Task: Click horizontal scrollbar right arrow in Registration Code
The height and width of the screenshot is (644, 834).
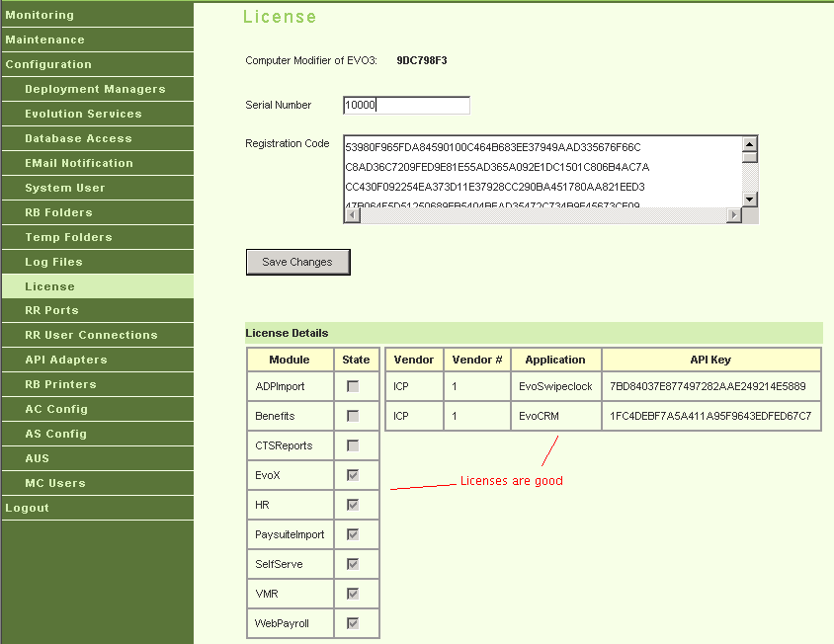Action: click(x=734, y=215)
